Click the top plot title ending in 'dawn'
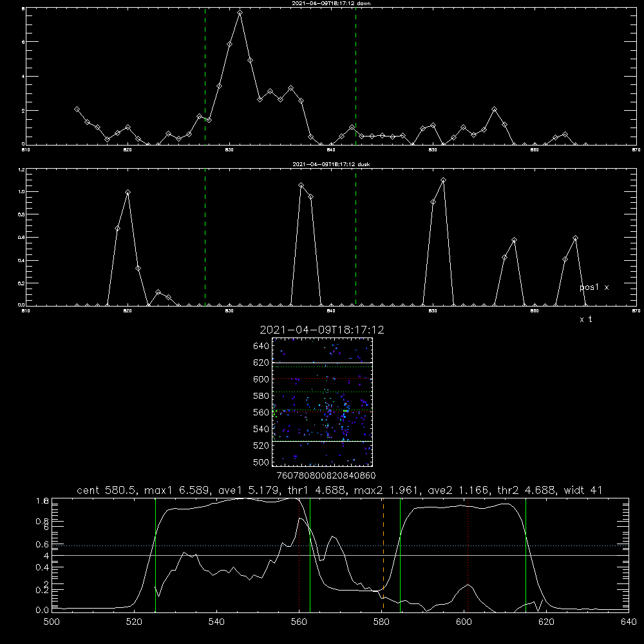The width and height of the screenshot is (644, 644). [331, 3]
